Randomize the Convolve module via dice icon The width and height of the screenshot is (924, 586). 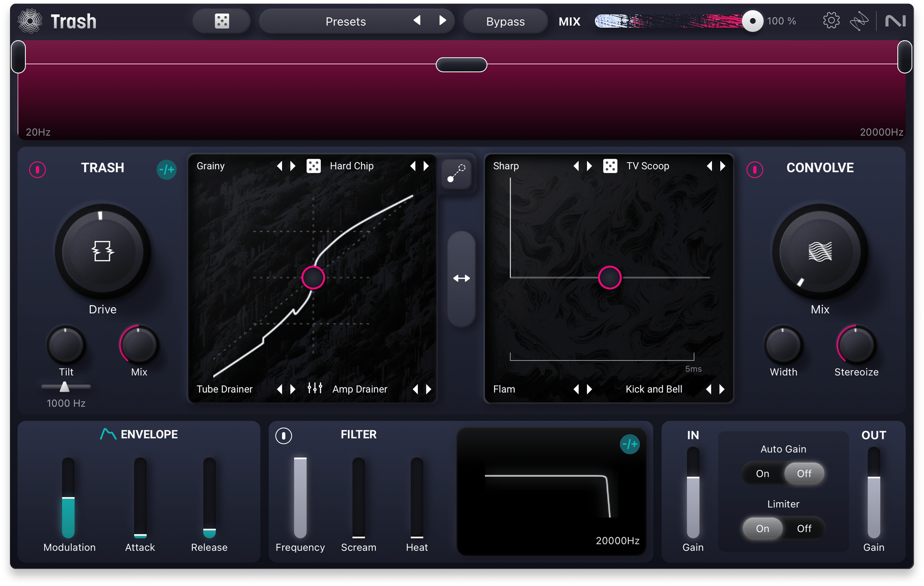(610, 166)
